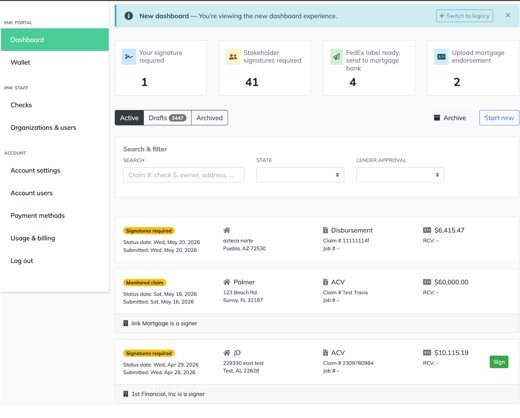Image resolution: width=520 pixels, height=418 pixels.
Task: Open the State filter dropdown
Action: (300, 175)
